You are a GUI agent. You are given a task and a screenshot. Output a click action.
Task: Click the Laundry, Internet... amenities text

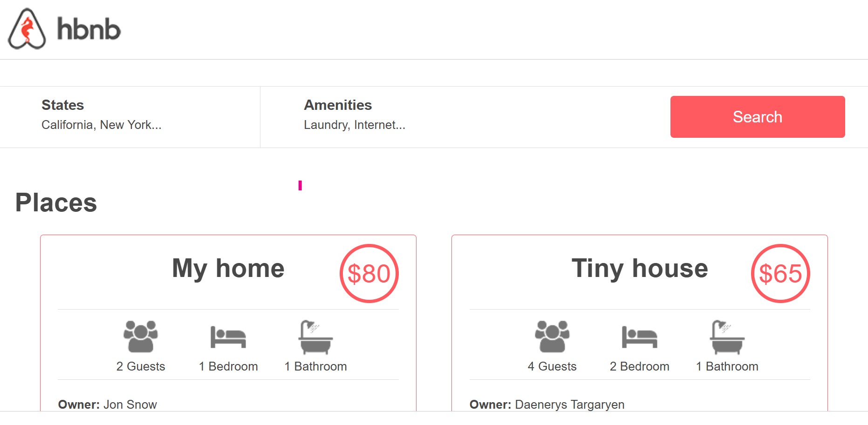coord(354,125)
